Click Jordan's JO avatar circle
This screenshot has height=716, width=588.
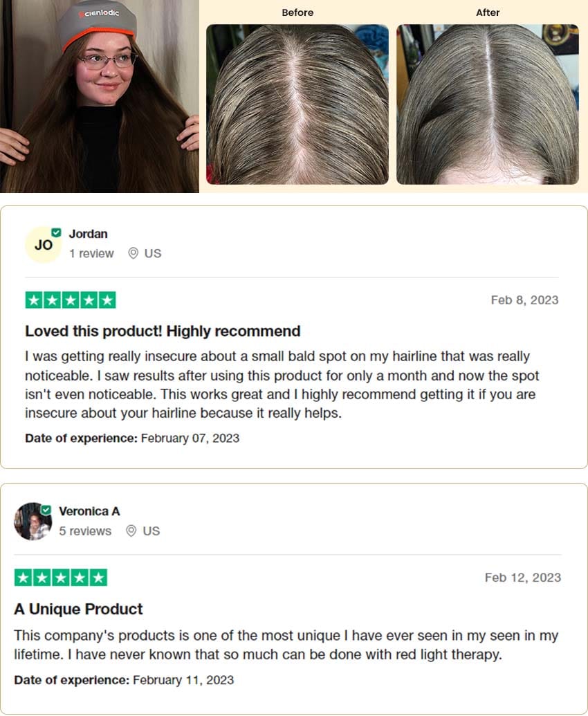tap(44, 245)
